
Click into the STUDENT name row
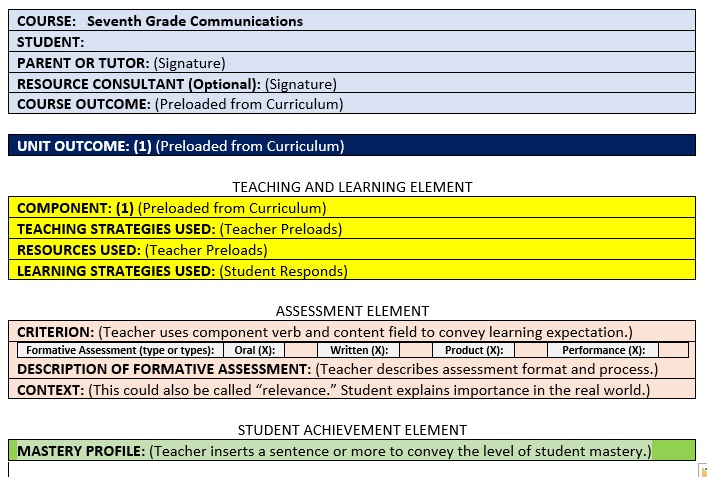click(x=350, y=42)
